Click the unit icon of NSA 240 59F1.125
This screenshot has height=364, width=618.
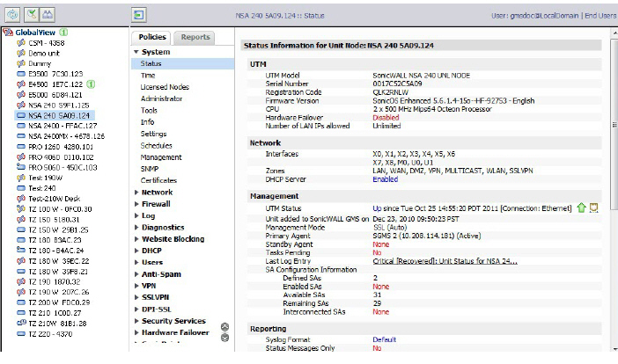21,106
